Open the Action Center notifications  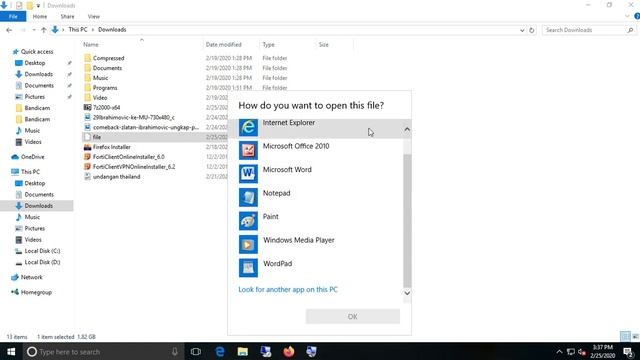629,351
